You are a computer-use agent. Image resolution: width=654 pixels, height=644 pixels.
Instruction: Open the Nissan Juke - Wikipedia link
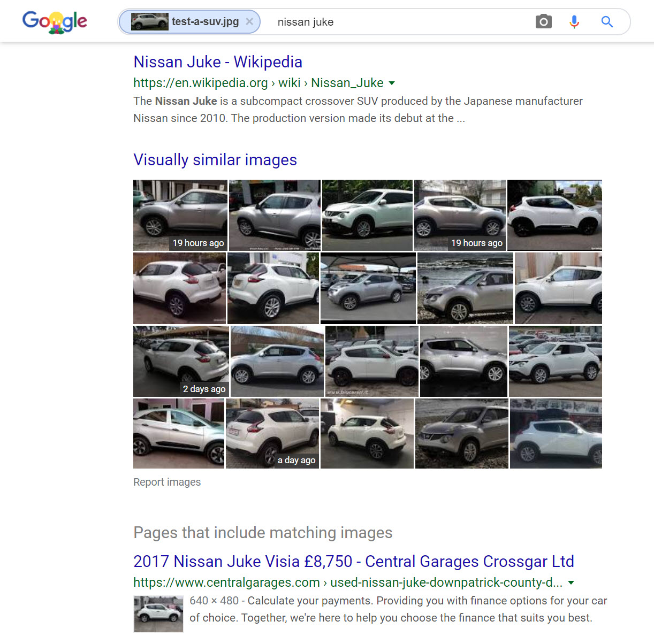coord(218,62)
